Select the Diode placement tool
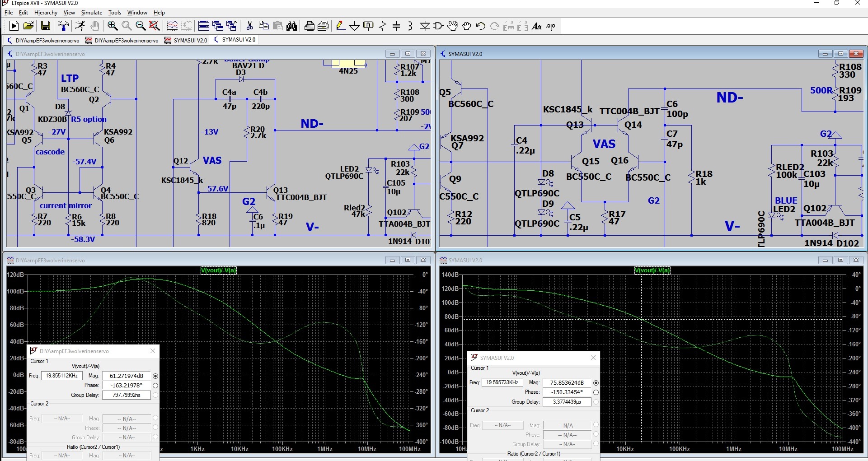The height and width of the screenshot is (461, 868). 425,26
